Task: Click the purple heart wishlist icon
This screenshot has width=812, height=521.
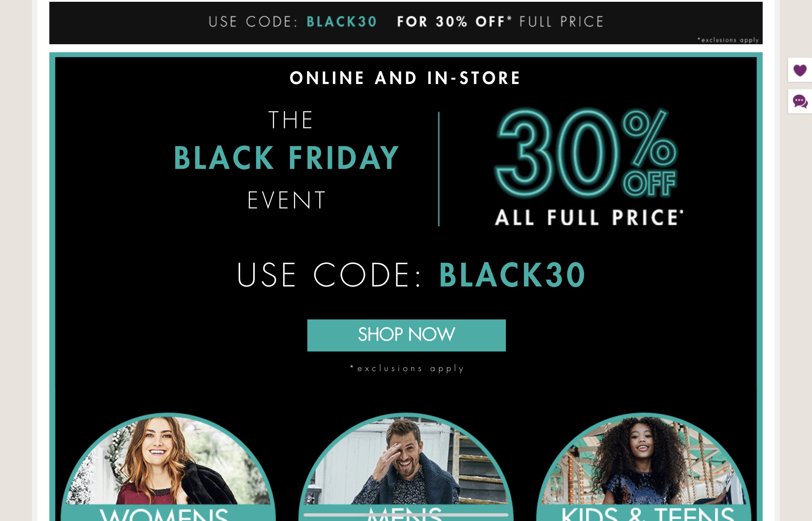Action: click(x=800, y=70)
